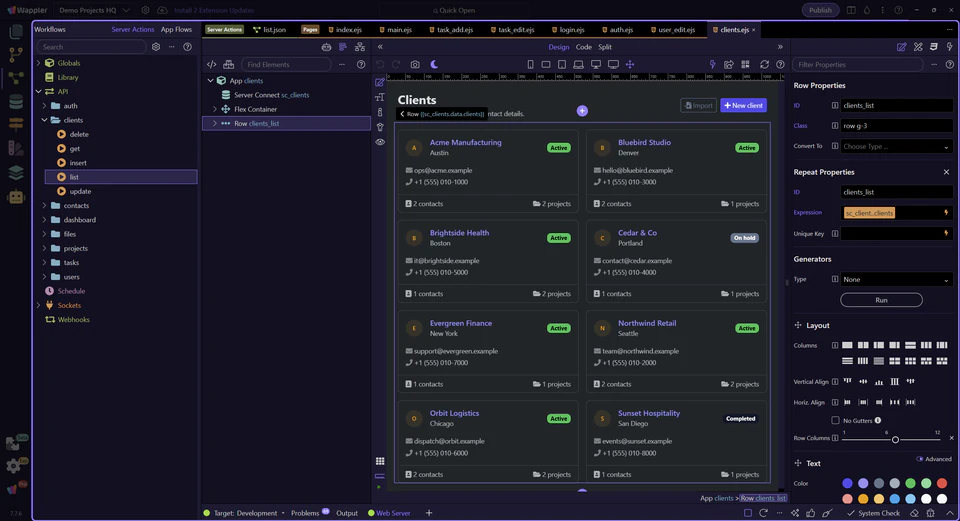Click the Filter Properties input field
960x521 pixels.
(857, 64)
